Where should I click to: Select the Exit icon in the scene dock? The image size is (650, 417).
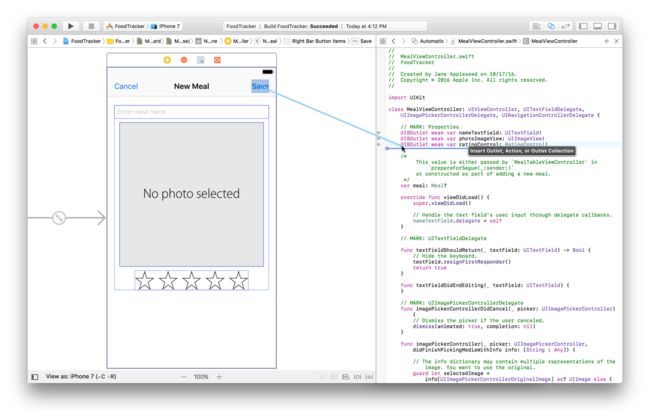(x=217, y=60)
